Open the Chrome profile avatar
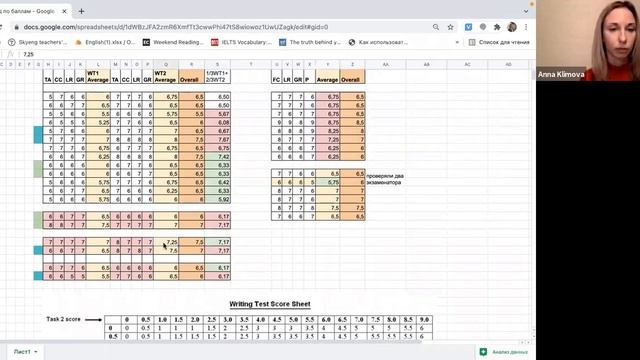The height and width of the screenshot is (360, 640). pos(512,27)
